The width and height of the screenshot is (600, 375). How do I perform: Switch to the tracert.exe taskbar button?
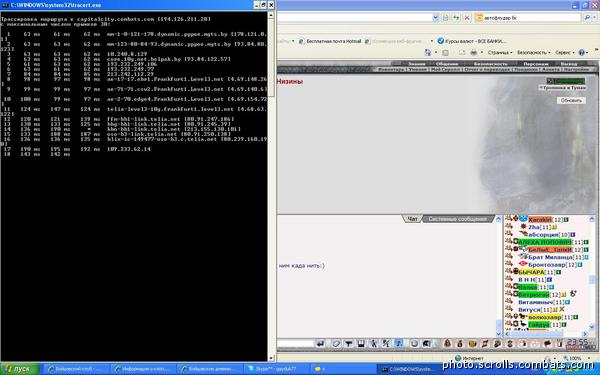coord(409,369)
